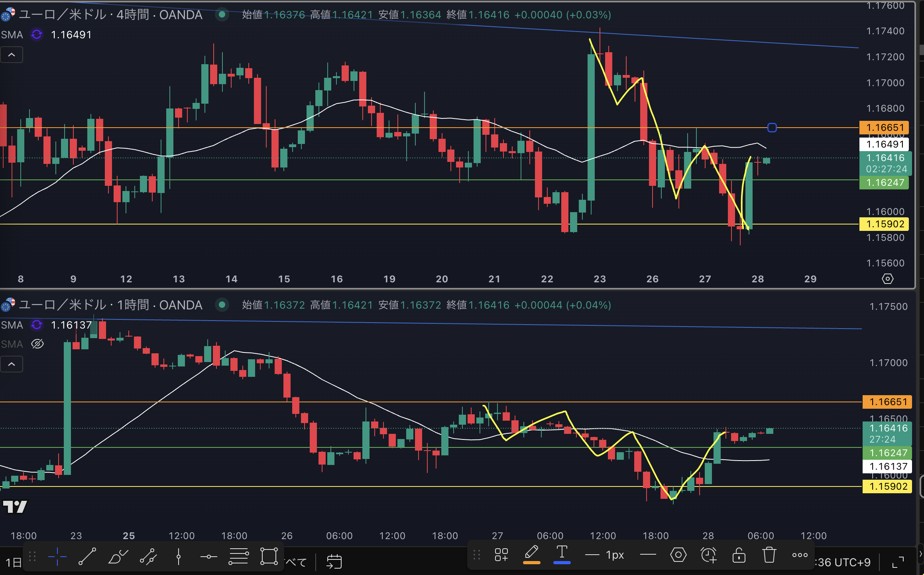Image resolution: width=924 pixels, height=575 pixels.
Task: Open 4-hour chart price scale settings
Action: pos(887,279)
